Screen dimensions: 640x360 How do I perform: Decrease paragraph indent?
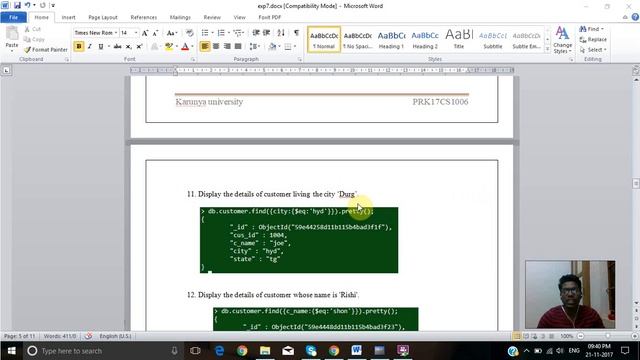(x=256, y=33)
